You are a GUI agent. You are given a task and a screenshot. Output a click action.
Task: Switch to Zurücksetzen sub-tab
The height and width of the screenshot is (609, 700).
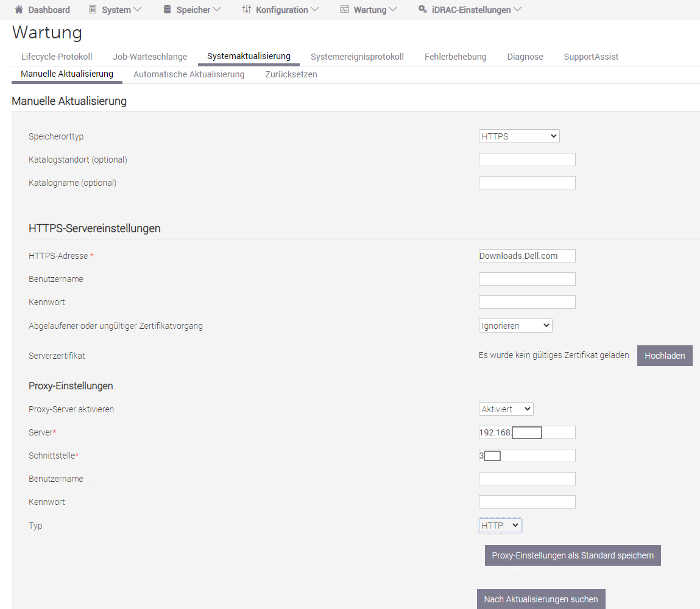(291, 74)
